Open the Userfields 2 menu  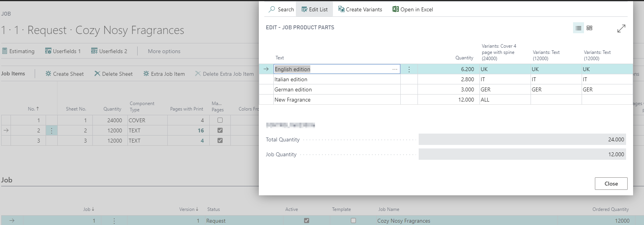[109, 51]
